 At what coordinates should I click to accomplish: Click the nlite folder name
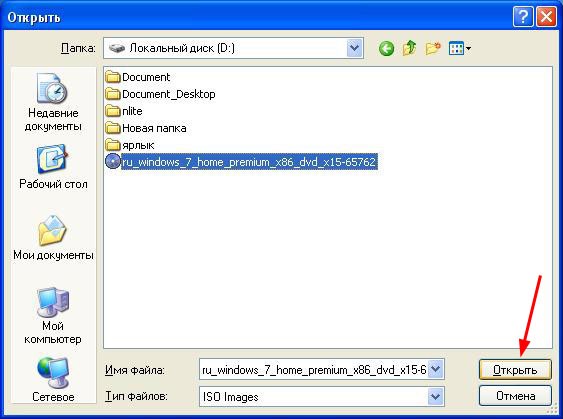point(132,111)
